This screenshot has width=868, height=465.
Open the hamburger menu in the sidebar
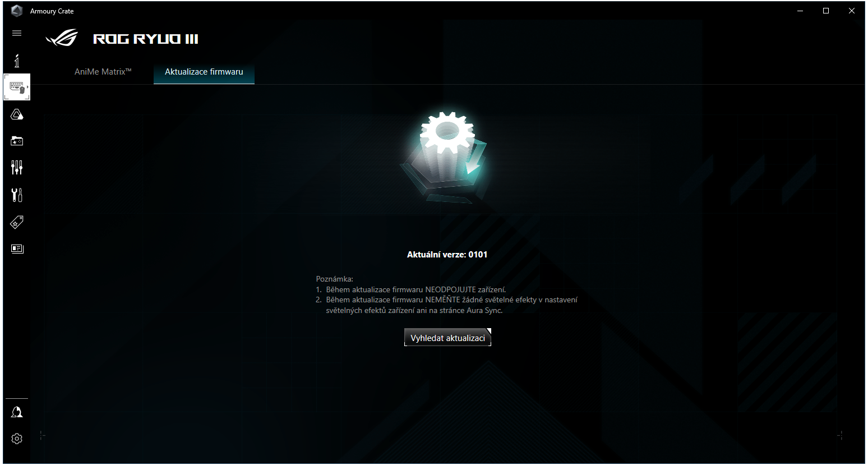tap(17, 33)
